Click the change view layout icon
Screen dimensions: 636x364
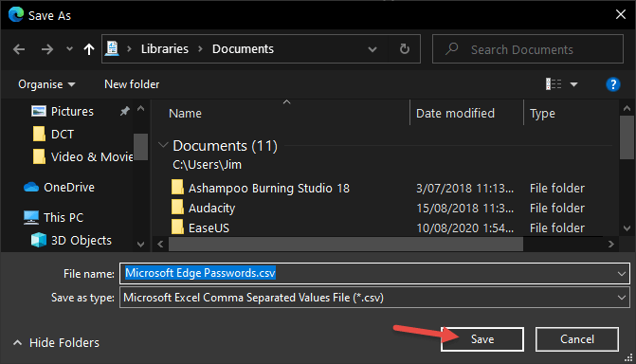(x=554, y=84)
